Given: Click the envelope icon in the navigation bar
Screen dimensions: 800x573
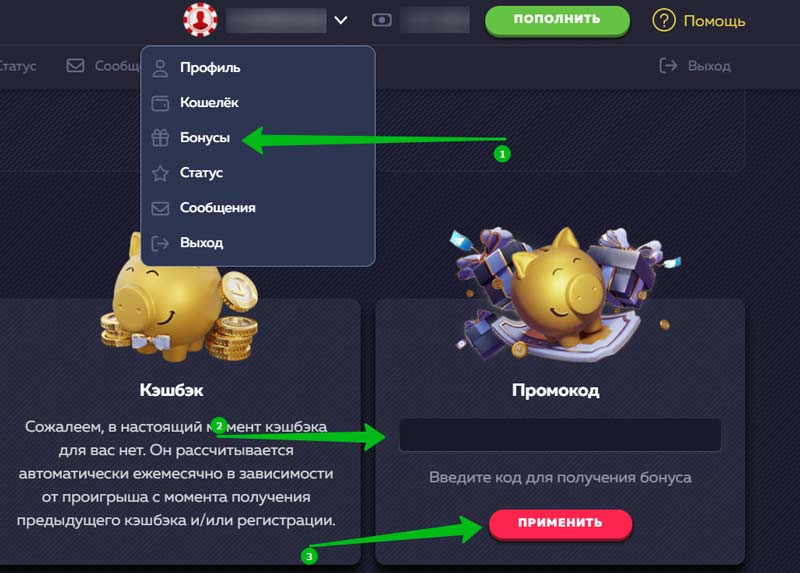Looking at the screenshot, I should [x=76, y=65].
